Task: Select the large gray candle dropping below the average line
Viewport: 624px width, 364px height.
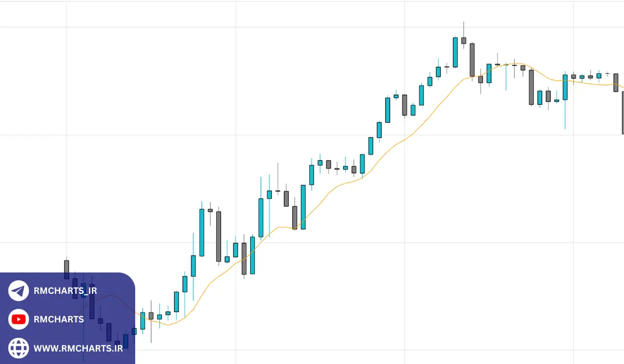Action: click(x=531, y=87)
